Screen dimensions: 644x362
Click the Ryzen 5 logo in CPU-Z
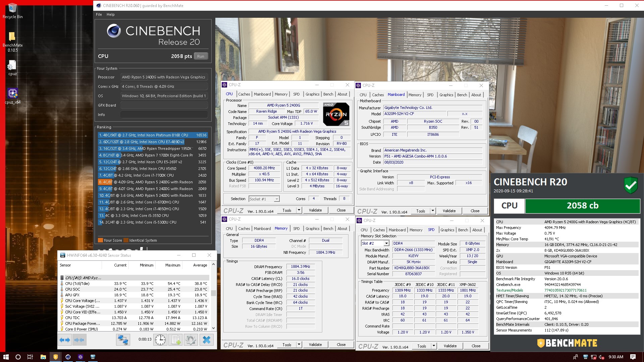(336, 114)
